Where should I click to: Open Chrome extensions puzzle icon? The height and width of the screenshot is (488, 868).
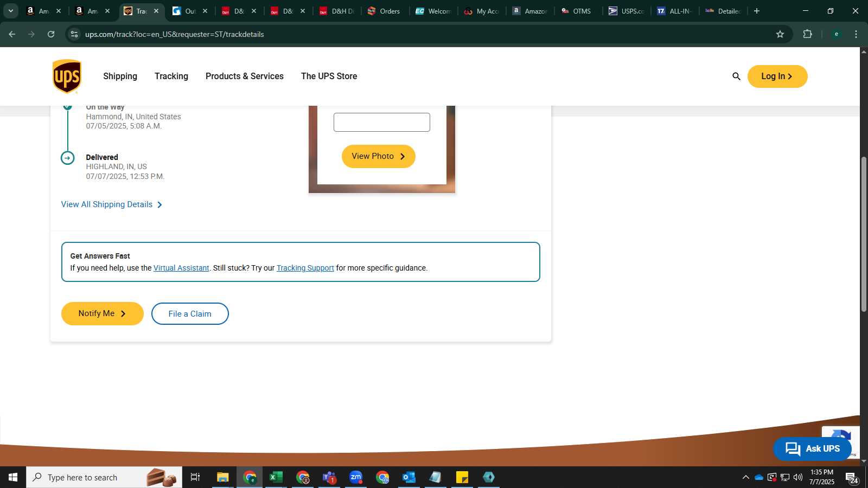click(x=807, y=34)
